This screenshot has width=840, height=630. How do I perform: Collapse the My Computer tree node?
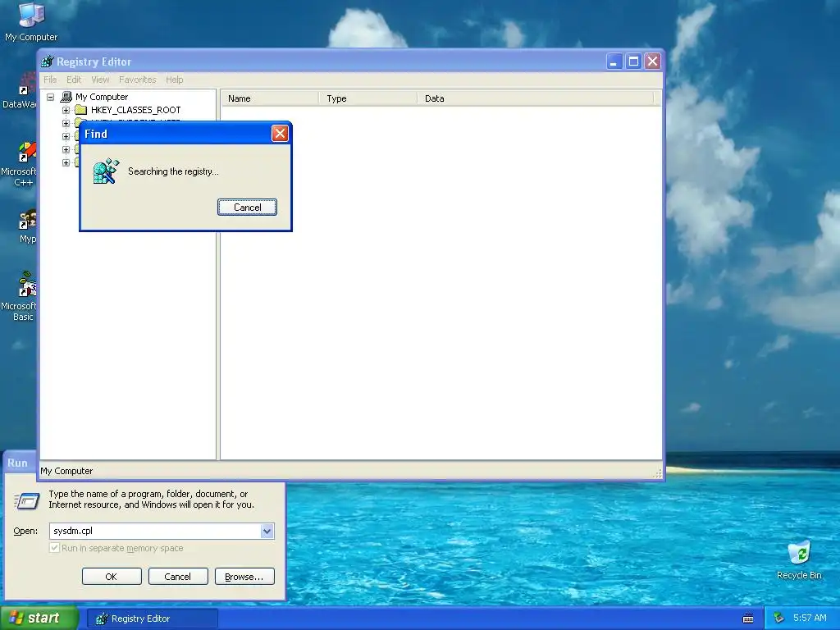(x=50, y=97)
